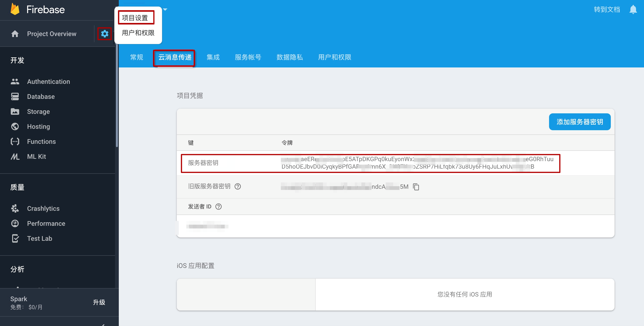Show help for 旧版服务器密钥
Viewport: 644px width, 326px height.
[238, 186]
